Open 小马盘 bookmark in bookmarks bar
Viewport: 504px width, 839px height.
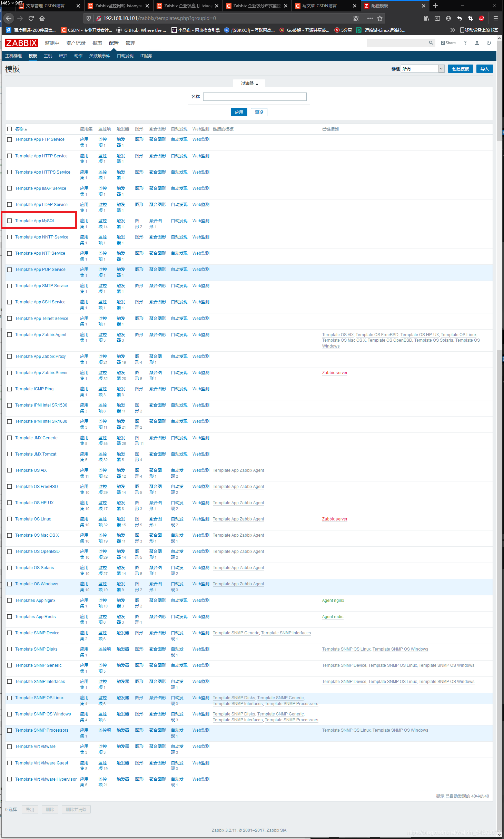[x=196, y=30]
